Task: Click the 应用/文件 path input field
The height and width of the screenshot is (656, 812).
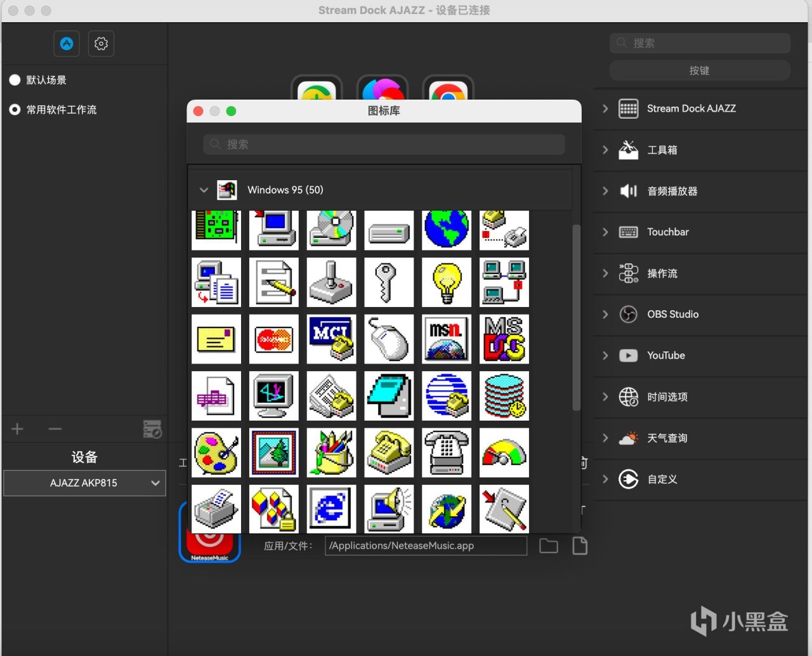Action: (x=426, y=546)
